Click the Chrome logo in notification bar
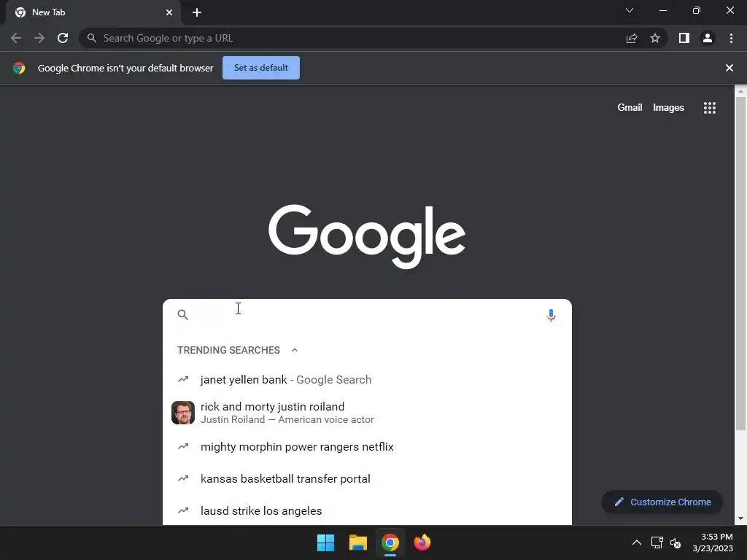Screen dimensions: 747x560 click(19, 68)
